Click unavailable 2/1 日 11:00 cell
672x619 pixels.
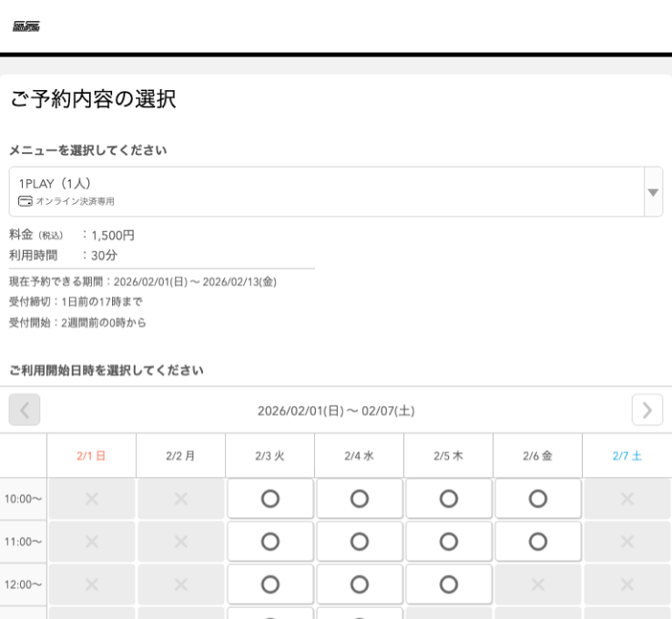tap(92, 542)
